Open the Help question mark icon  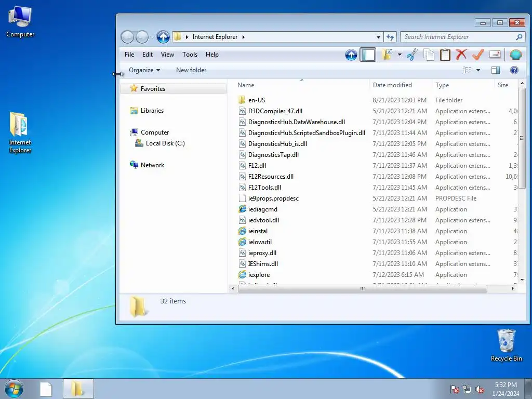[x=514, y=70]
